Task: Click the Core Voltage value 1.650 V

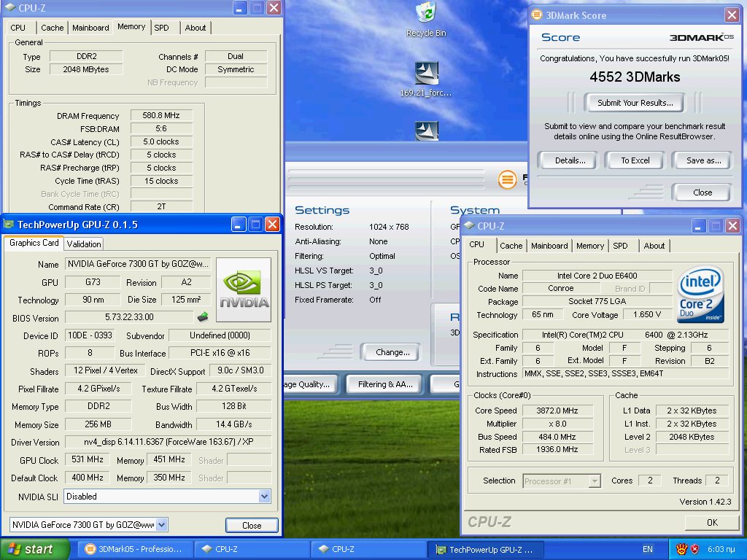Action: coord(646,314)
